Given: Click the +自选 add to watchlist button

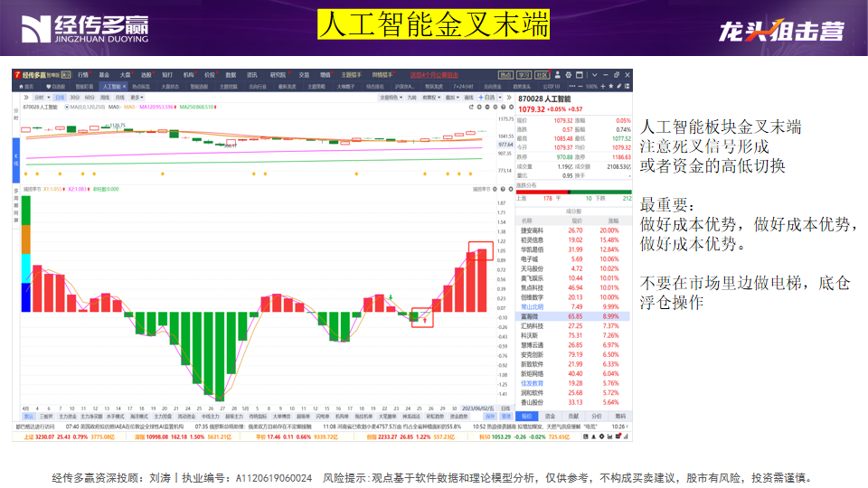Looking at the screenshot, I should (487, 98).
